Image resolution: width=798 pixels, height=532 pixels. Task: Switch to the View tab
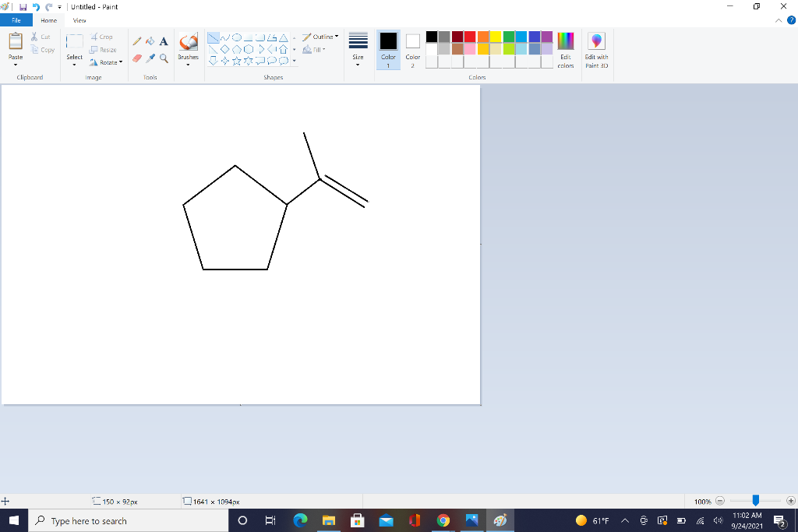(x=79, y=21)
